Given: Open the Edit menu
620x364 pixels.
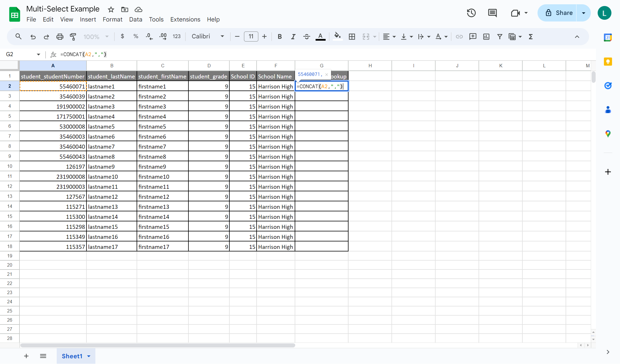Looking at the screenshot, I should click(48, 19).
